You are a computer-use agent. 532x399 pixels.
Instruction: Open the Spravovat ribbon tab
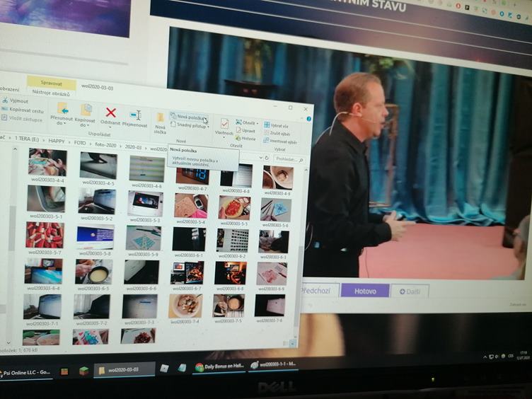(52, 83)
